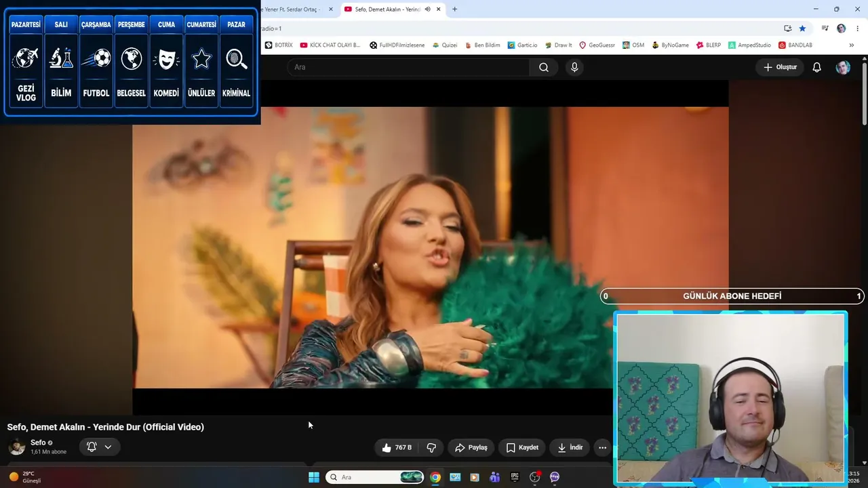Close the Sefo, Demet Akalın tab
Screen dimensions: 868x488
tap(439, 9)
